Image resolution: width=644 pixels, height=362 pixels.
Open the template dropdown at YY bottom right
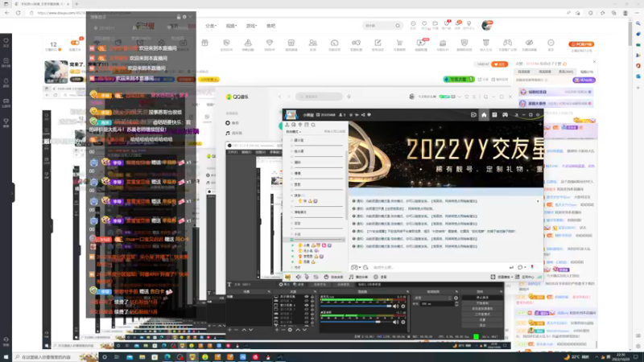(x=502, y=277)
